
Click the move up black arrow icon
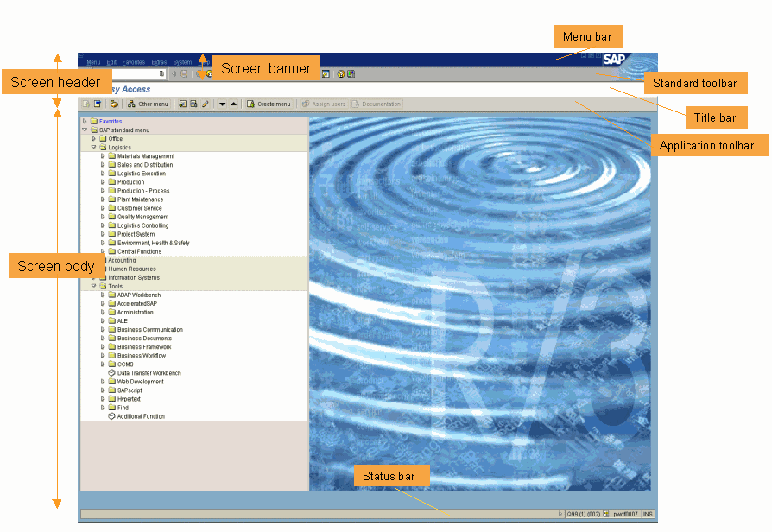(233, 104)
